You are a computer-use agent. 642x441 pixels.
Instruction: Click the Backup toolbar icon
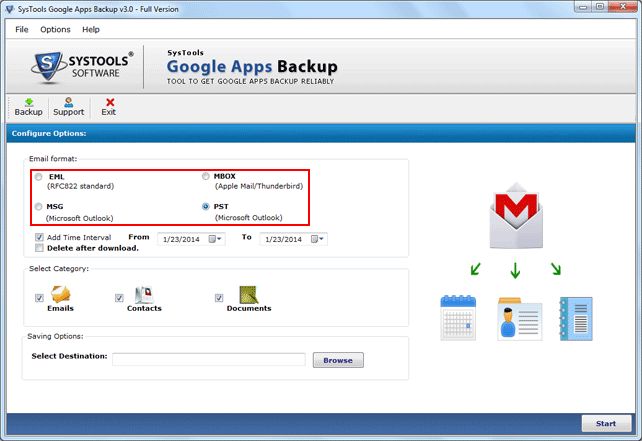click(28, 106)
